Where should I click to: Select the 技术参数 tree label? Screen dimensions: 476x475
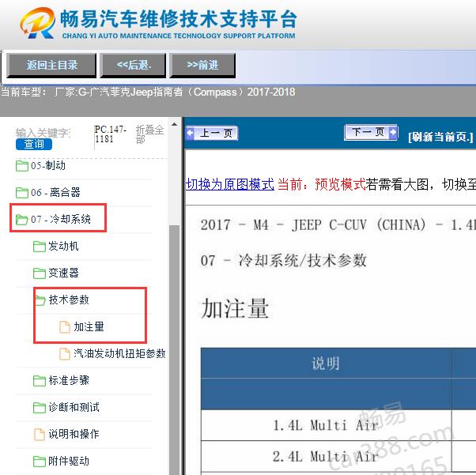pyautogui.click(x=69, y=300)
